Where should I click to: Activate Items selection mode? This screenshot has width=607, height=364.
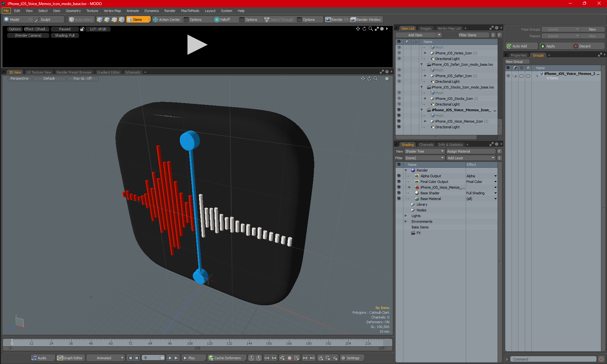(x=138, y=20)
